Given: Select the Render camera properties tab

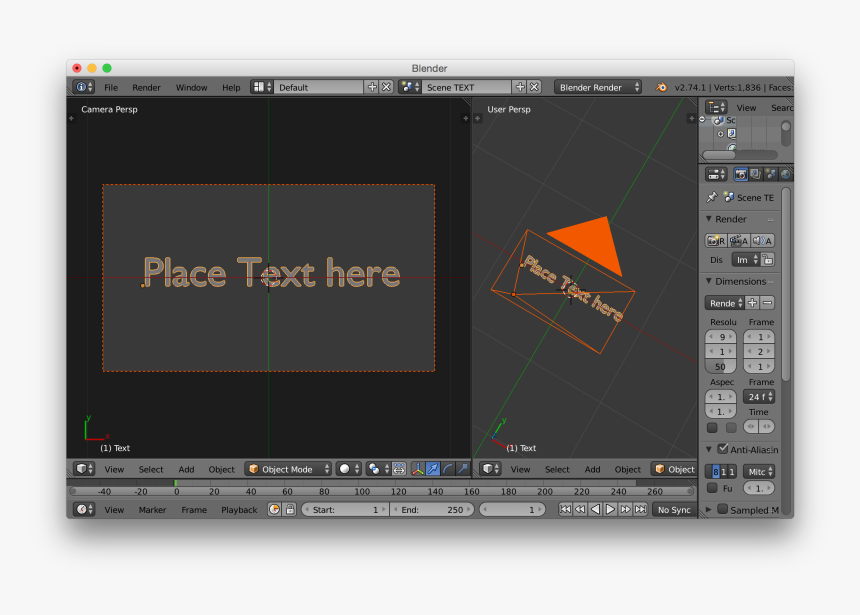Looking at the screenshot, I should [x=740, y=174].
